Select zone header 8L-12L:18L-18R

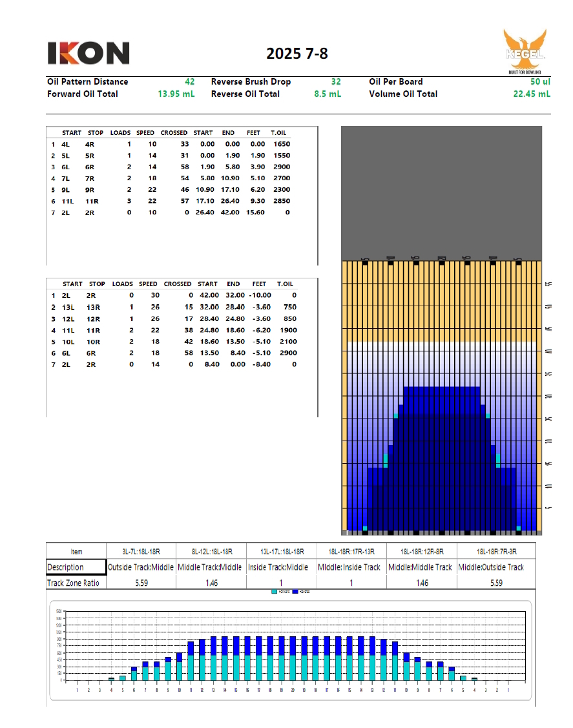coord(212,552)
